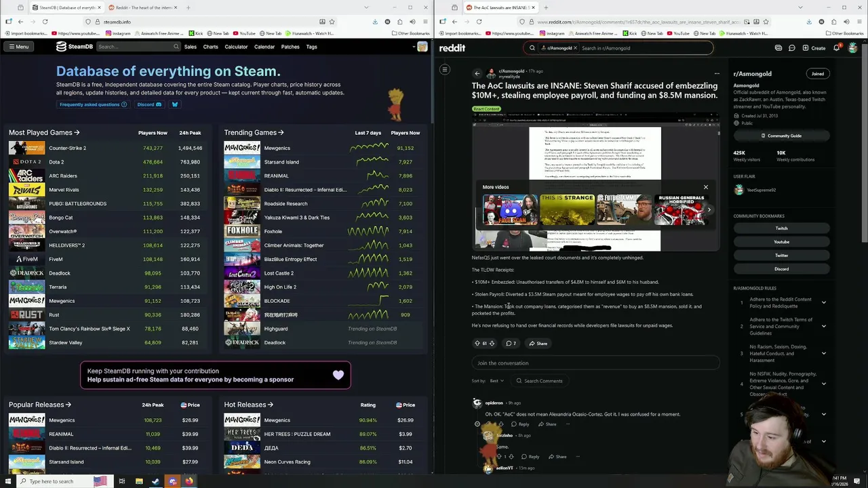Open downloads in the left browser

click(x=375, y=22)
